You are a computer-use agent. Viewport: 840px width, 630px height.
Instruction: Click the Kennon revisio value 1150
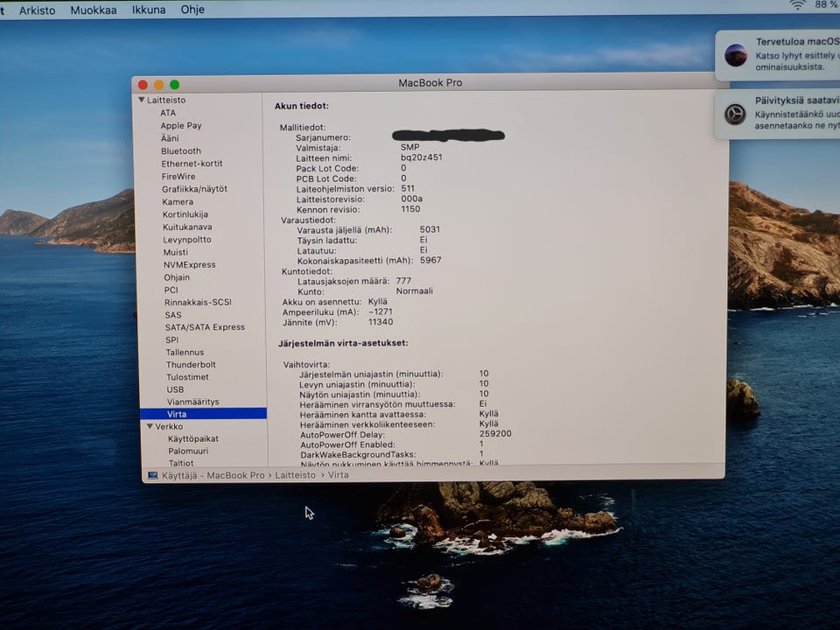coord(410,209)
